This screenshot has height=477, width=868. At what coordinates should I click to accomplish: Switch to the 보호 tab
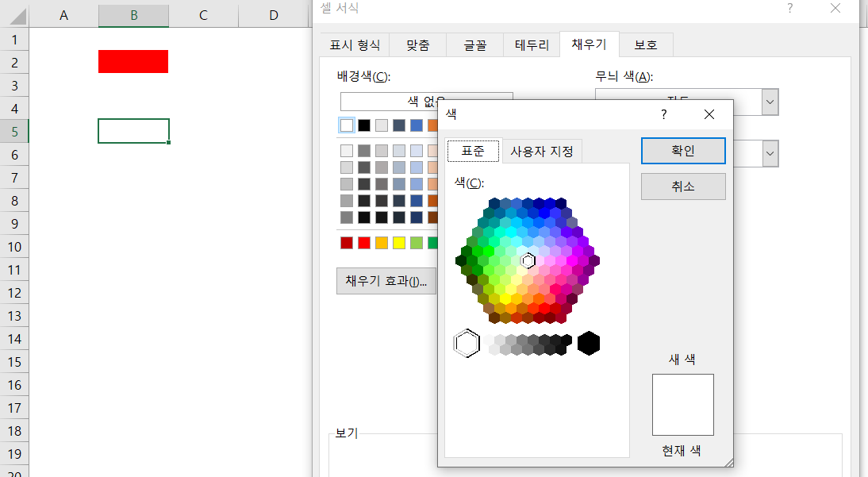point(645,44)
